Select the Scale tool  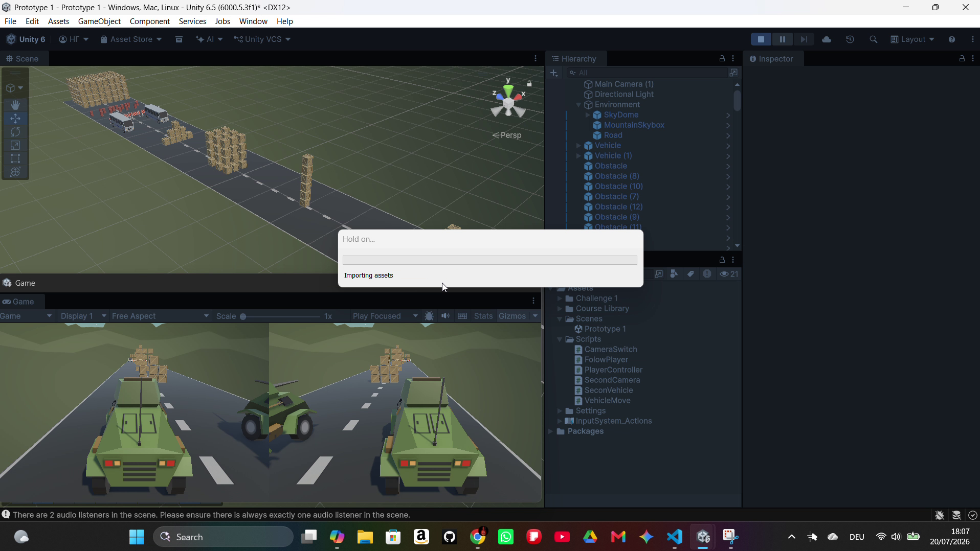tap(15, 145)
